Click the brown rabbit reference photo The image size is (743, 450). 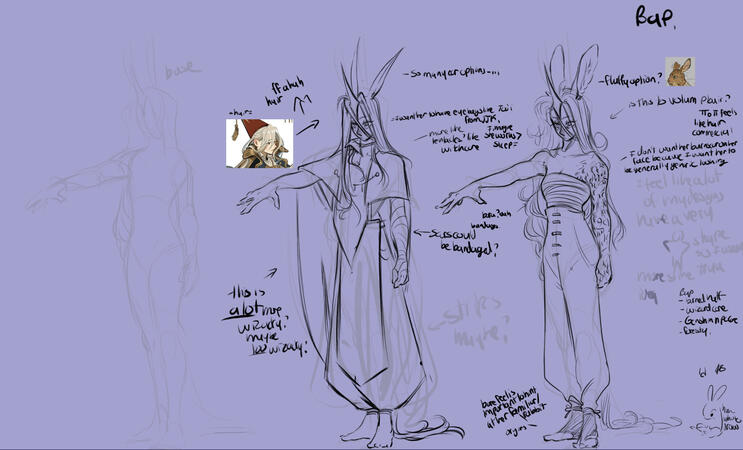point(680,70)
